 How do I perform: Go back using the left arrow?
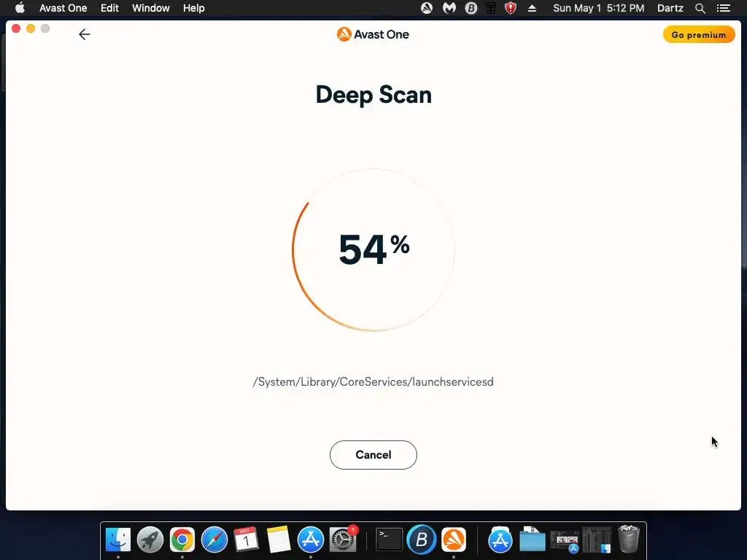coord(85,34)
